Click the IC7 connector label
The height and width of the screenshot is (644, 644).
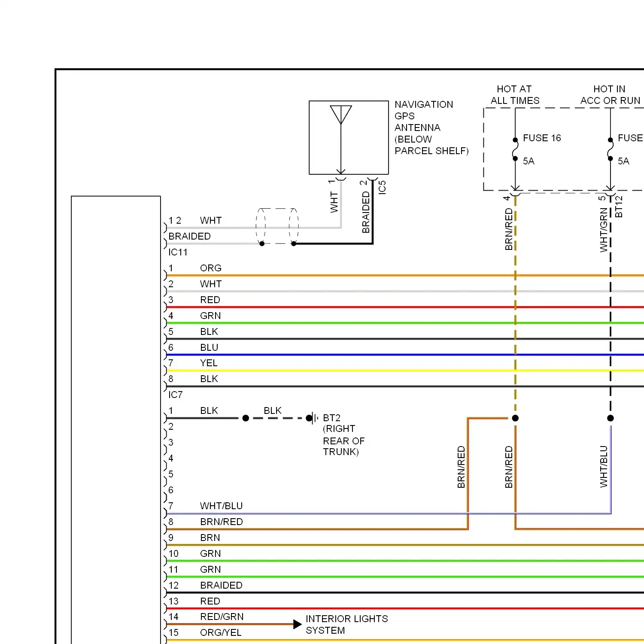tap(175, 395)
